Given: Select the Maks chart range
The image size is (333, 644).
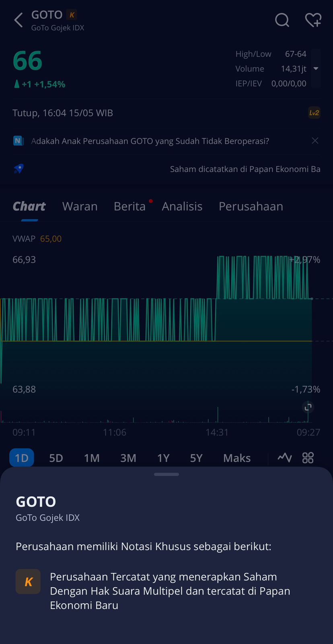Looking at the screenshot, I should pyautogui.click(x=237, y=458).
